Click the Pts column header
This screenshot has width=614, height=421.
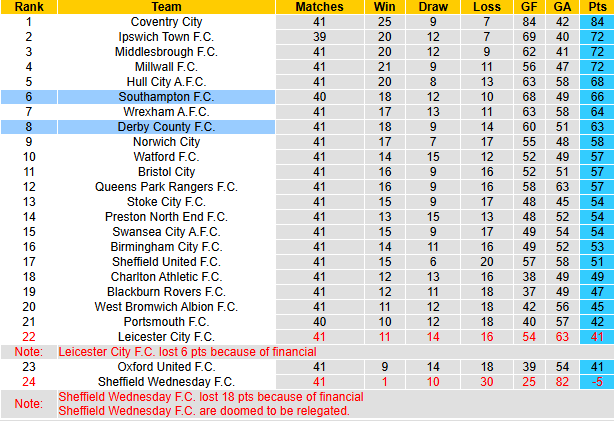point(596,6)
